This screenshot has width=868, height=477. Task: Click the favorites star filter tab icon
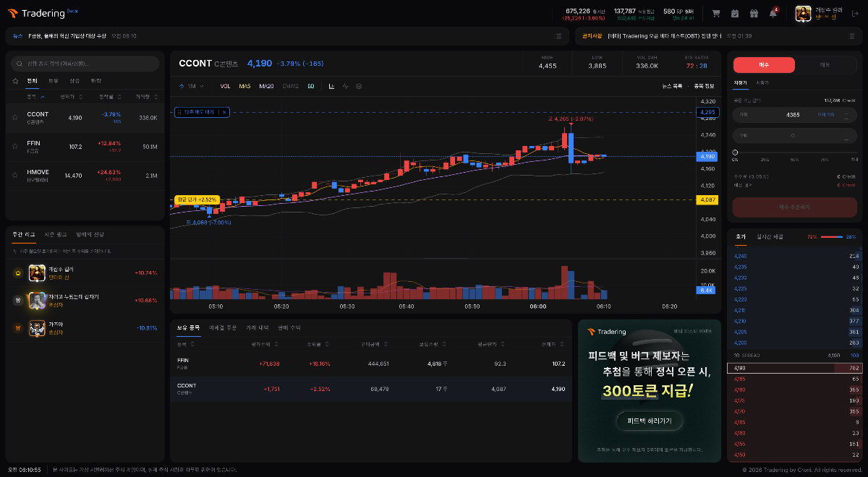pos(15,81)
